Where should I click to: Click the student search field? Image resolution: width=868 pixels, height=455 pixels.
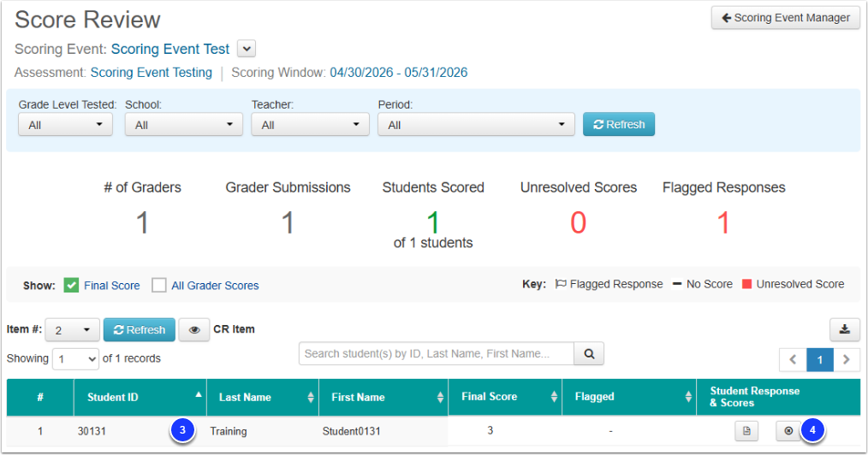coord(437,354)
